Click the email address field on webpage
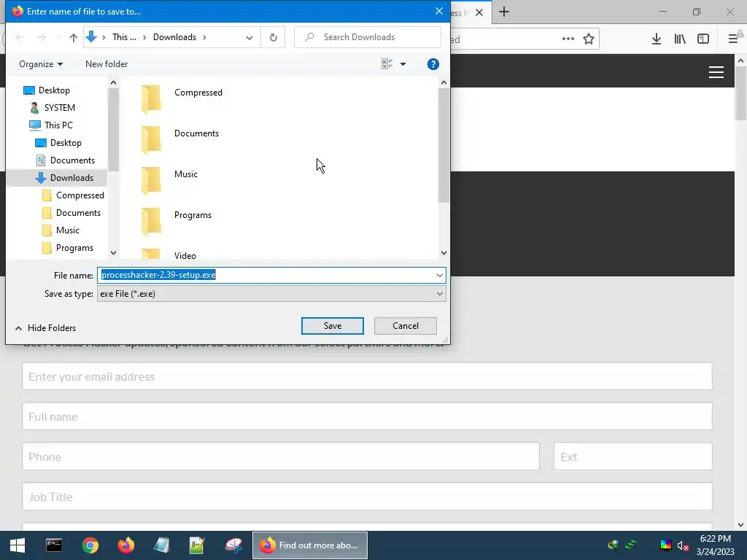 click(367, 376)
